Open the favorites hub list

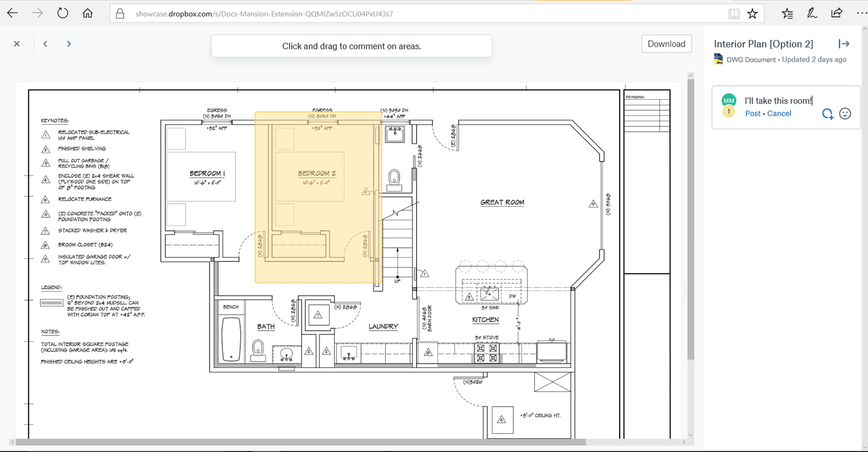787,14
